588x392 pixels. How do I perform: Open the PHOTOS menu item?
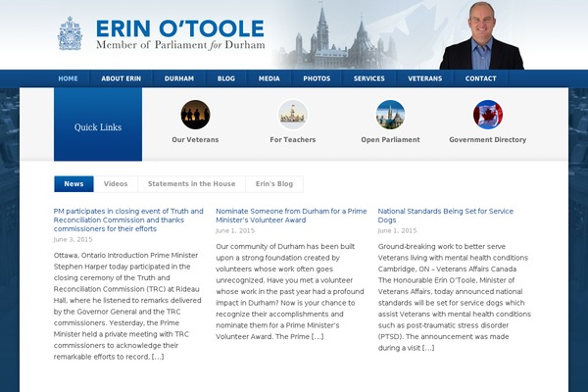pos(317,78)
